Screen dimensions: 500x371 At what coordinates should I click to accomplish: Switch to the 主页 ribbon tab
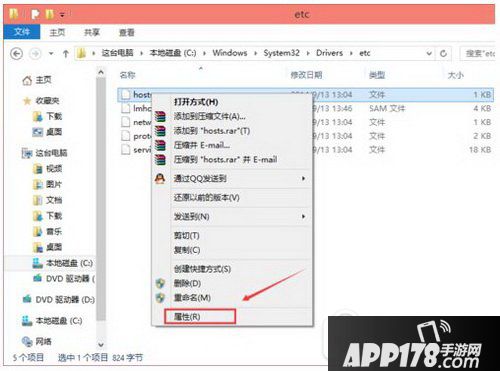(x=57, y=32)
